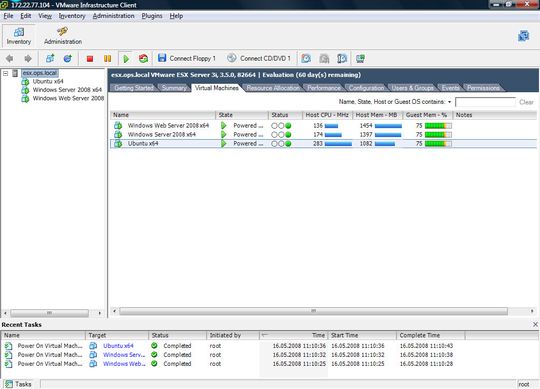
Task: Open the Edit menu
Action: click(x=25, y=16)
